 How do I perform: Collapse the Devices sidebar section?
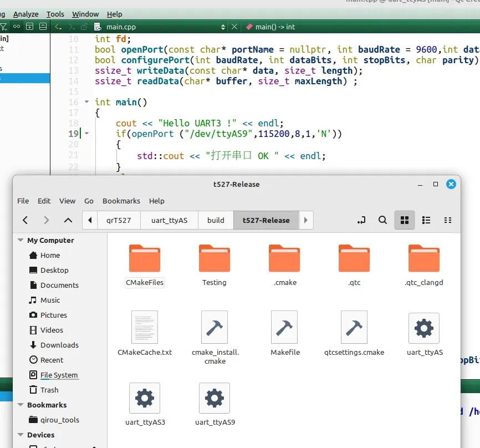click(21, 435)
